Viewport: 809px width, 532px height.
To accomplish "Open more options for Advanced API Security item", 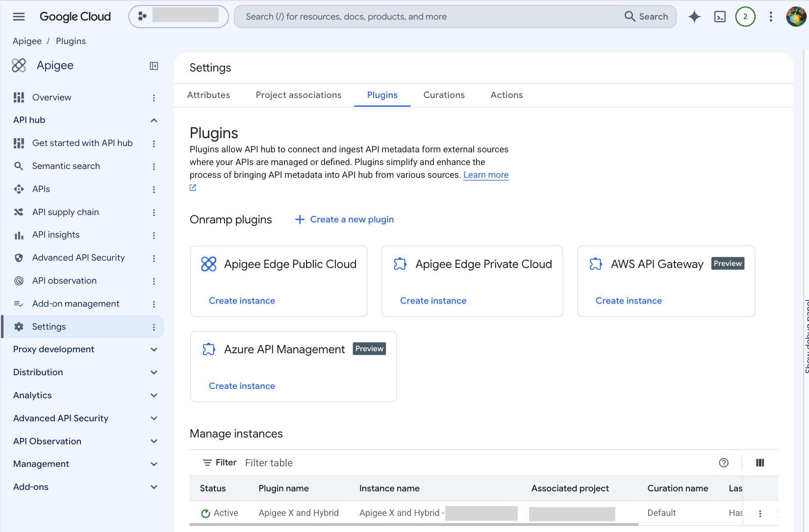I will [x=154, y=258].
